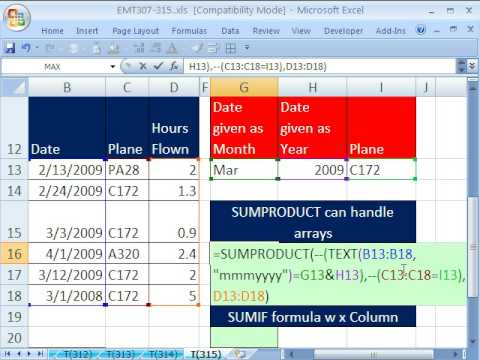
Task: Click cell with date 2/13/2009
Action: (x=67, y=170)
